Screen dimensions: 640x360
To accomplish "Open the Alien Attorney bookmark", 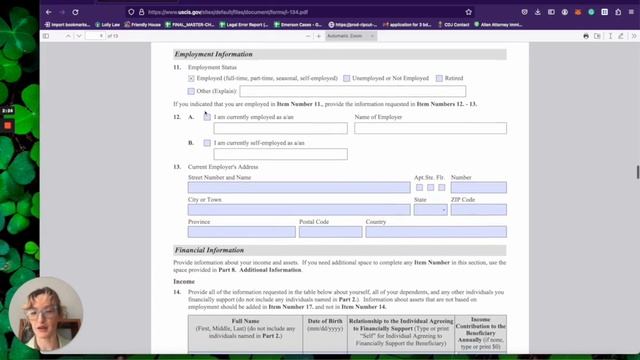I will click(498, 24).
